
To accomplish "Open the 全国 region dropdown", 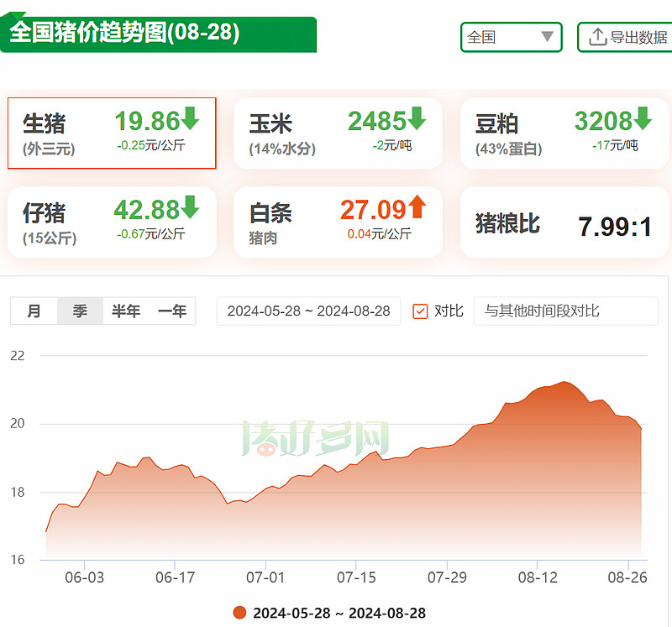I will tap(512, 37).
